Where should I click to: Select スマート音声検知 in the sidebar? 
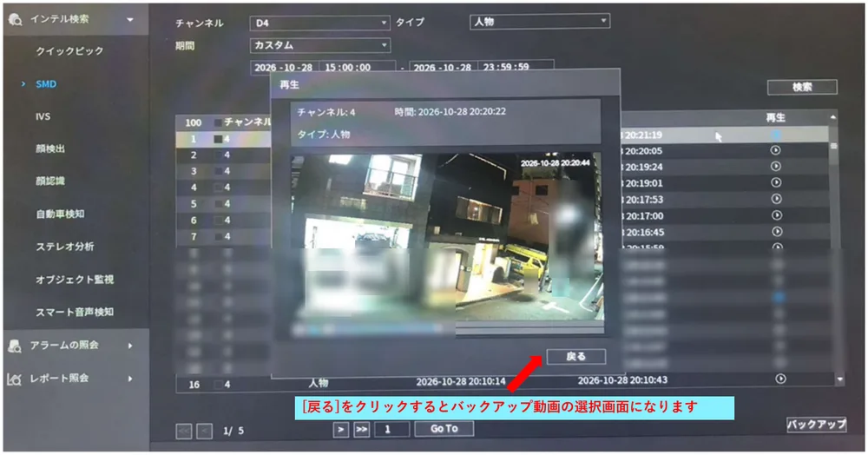point(75,312)
